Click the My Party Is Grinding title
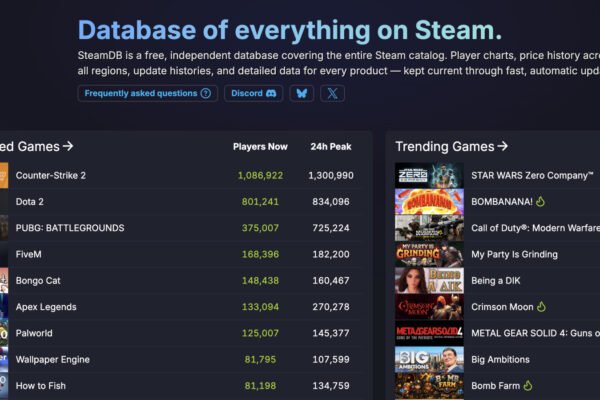 click(x=514, y=255)
